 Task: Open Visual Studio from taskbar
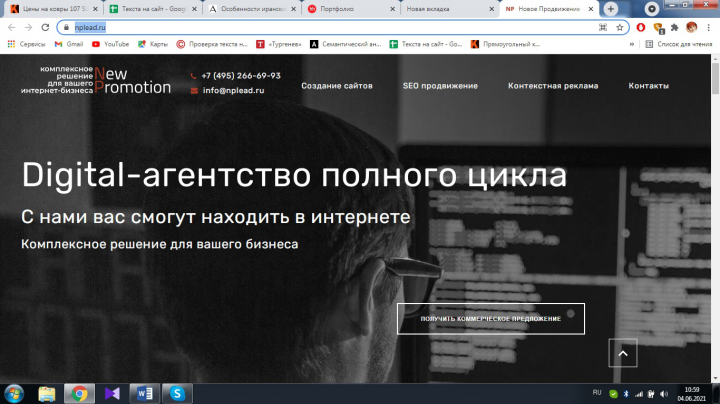click(x=112, y=394)
